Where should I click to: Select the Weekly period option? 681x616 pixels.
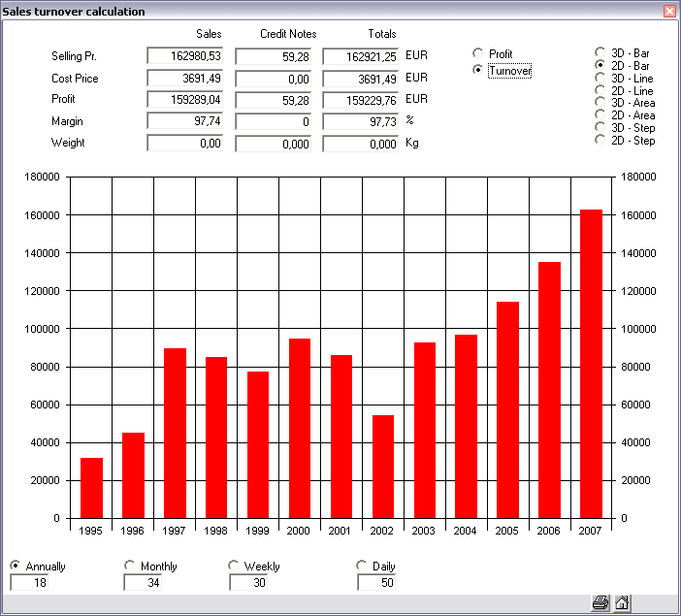[234, 566]
